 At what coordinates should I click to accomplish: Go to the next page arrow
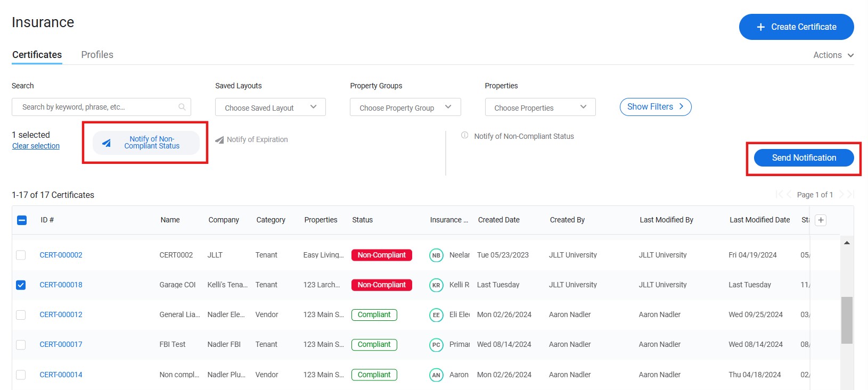click(841, 195)
